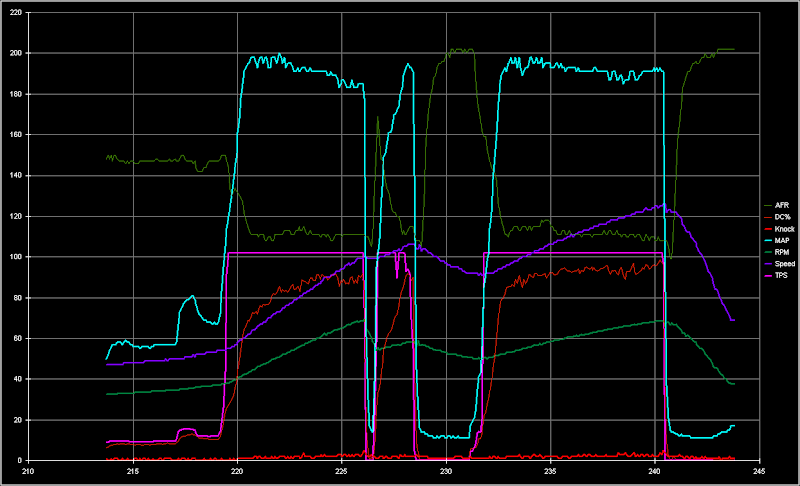Image resolution: width=800 pixels, height=486 pixels.
Task: Click the Y-axis label 220
Action: tap(16, 12)
